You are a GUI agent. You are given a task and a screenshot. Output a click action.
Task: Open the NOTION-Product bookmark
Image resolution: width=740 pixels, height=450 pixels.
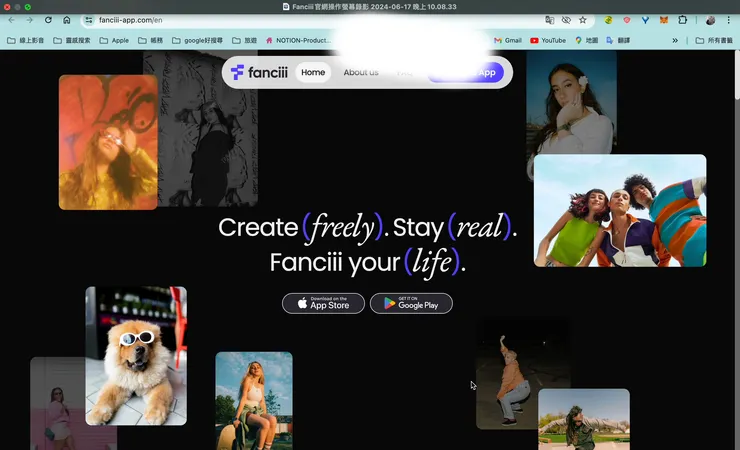298,41
